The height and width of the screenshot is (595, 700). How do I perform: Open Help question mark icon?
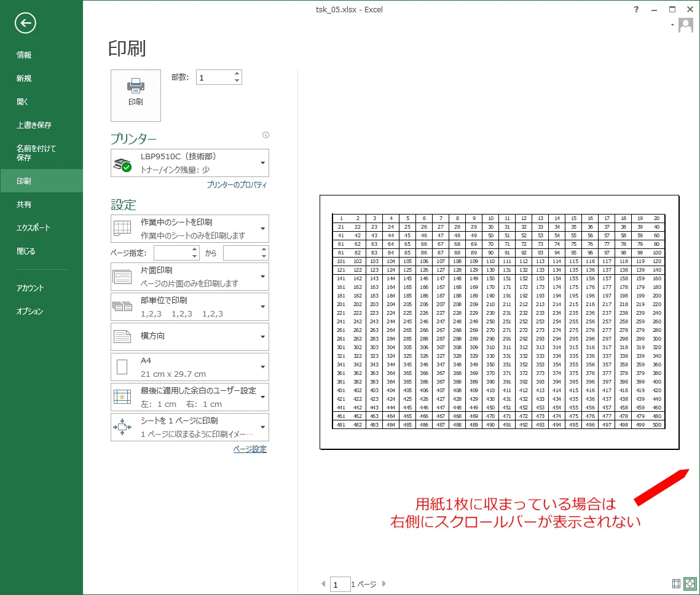point(636,9)
